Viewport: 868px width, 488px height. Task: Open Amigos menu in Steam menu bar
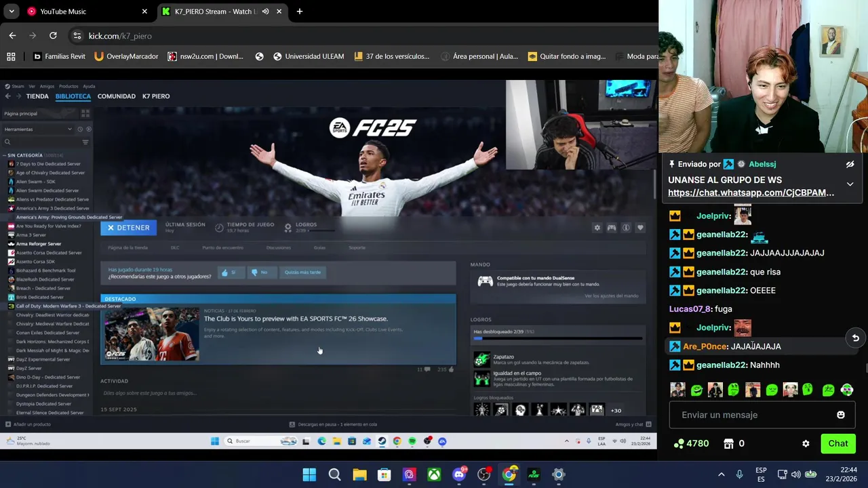[47, 86]
